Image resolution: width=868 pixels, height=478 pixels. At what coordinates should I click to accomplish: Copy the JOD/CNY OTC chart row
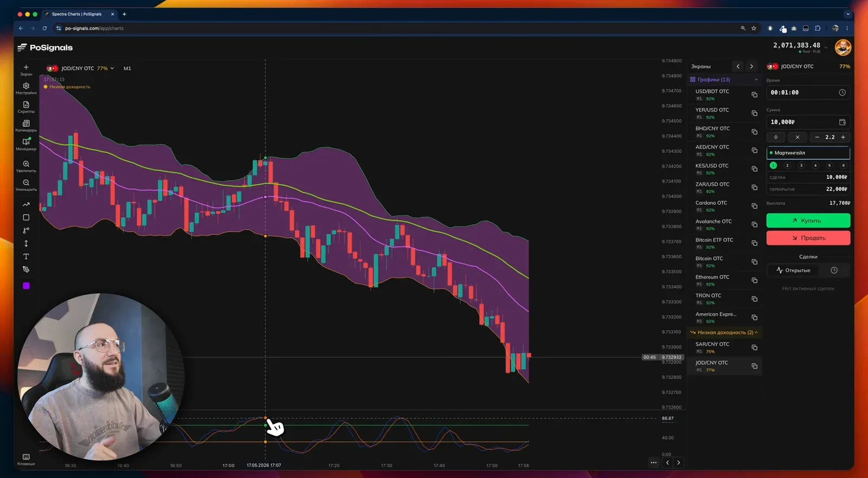click(x=754, y=366)
